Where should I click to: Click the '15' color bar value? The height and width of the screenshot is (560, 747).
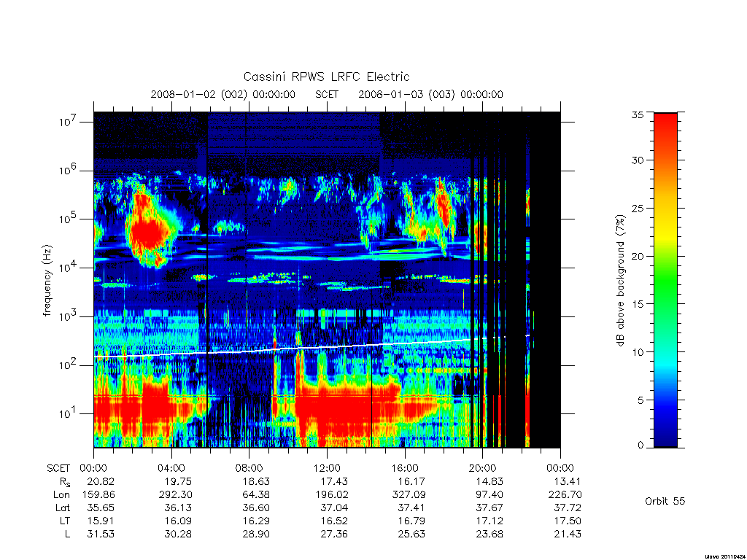click(x=637, y=304)
